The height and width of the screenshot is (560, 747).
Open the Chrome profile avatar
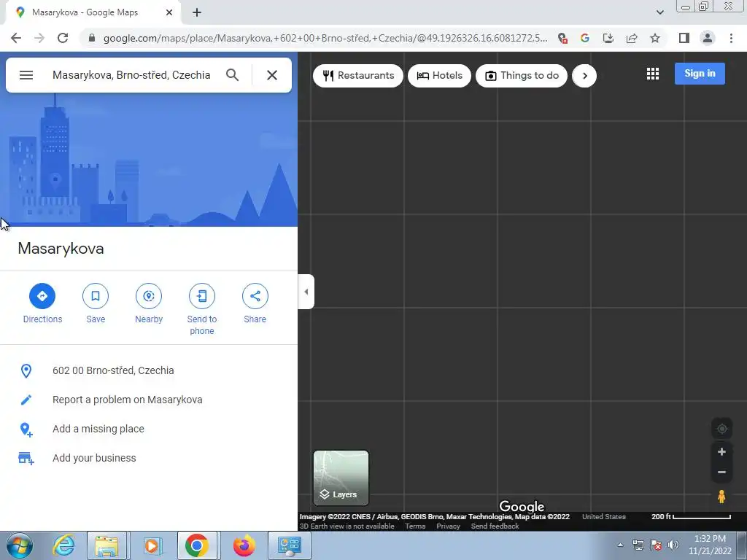point(708,38)
